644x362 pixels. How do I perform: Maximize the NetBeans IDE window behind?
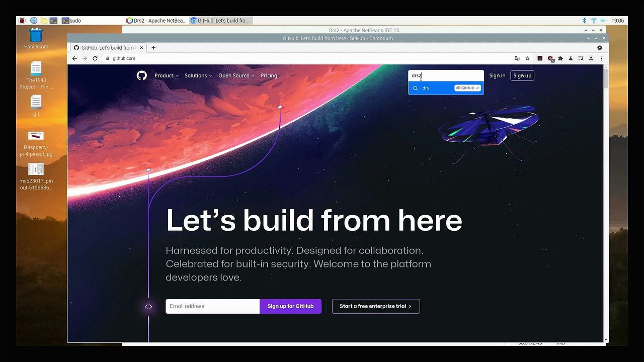pyautogui.click(x=593, y=31)
